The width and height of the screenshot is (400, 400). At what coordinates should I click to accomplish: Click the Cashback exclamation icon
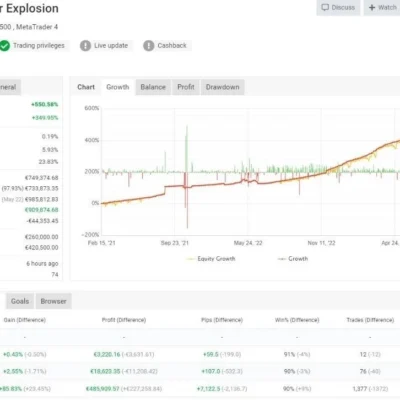tap(149, 46)
